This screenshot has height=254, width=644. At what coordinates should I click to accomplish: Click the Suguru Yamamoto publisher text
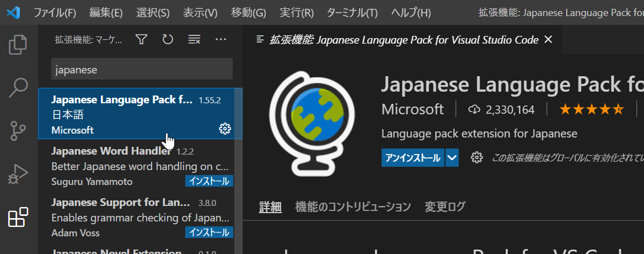[92, 182]
